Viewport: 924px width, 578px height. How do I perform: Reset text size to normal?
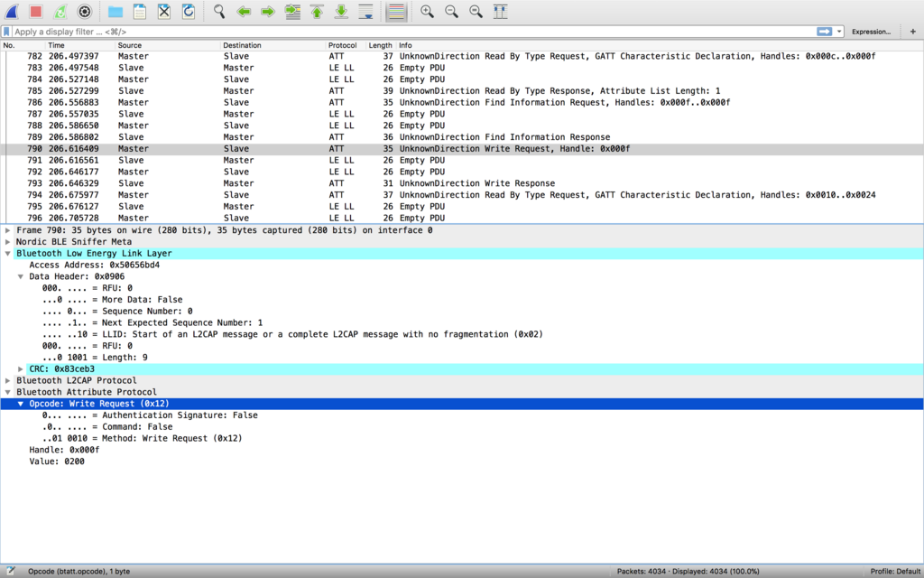476,11
